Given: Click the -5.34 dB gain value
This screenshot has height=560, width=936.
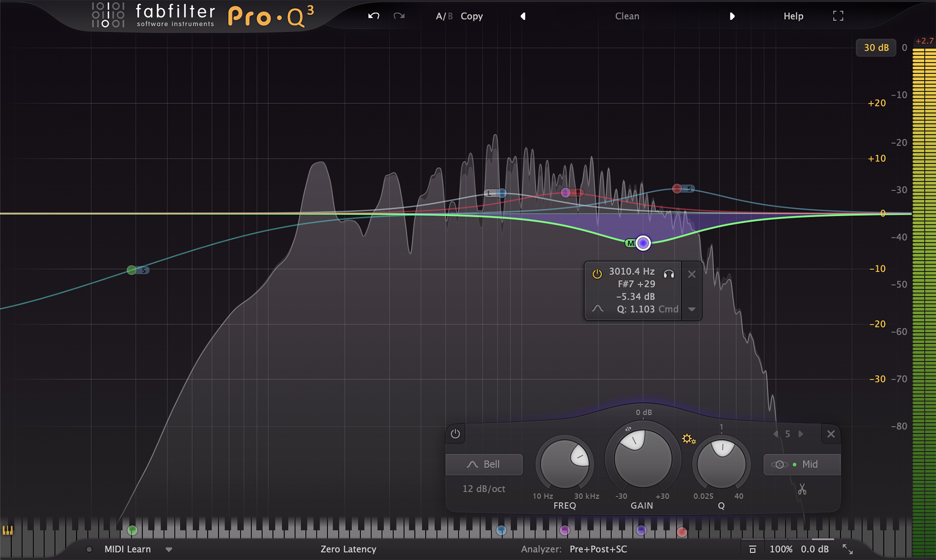Looking at the screenshot, I should click(636, 296).
